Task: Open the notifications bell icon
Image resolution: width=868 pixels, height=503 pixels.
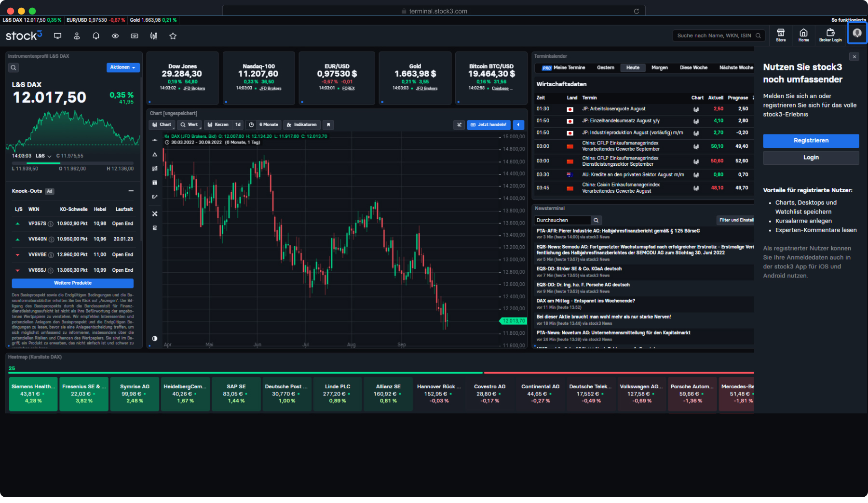Action: click(x=96, y=36)
